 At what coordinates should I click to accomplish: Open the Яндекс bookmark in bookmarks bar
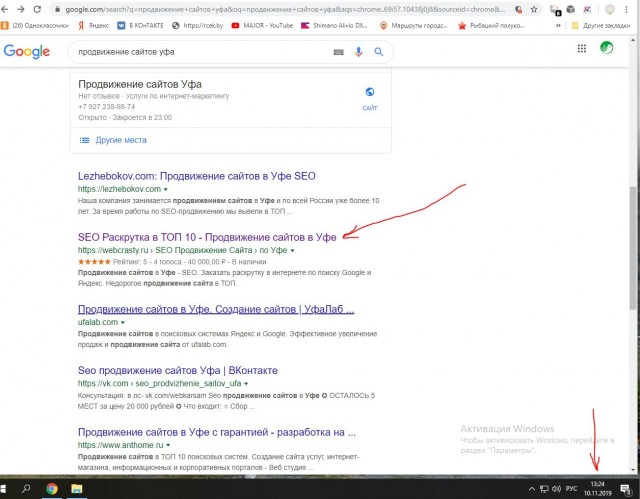pyautogui.click(x=93, y=25)
